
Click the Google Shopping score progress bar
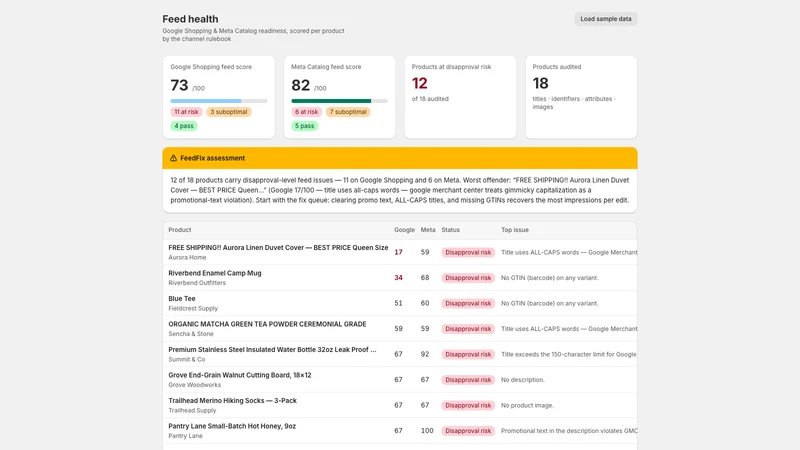(218, 101)
